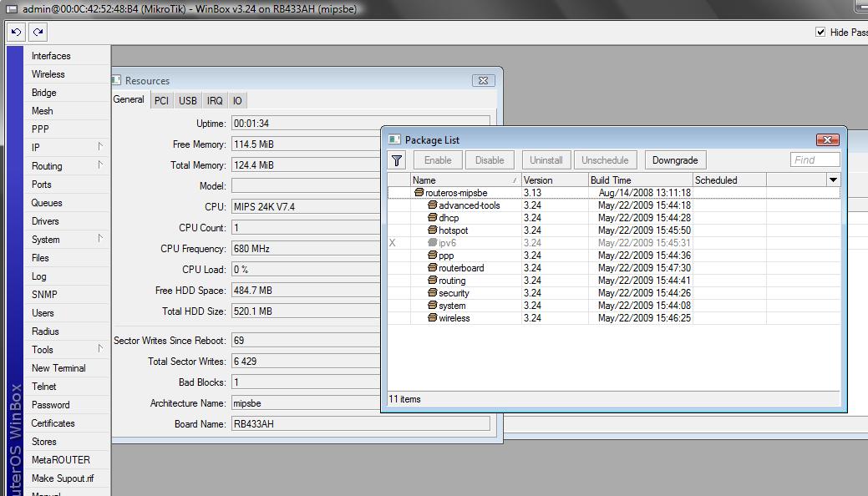The height and width of the screenshot is (496, 868).
Task: Open the Package List filter funnel
Action: click(x=396, y=160)
